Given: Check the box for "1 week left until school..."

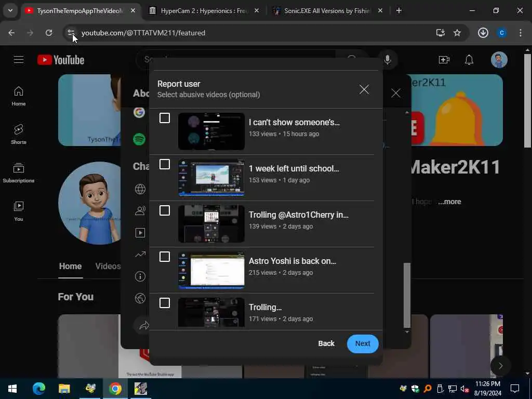Looking at the screenshot, I should 165,164.
